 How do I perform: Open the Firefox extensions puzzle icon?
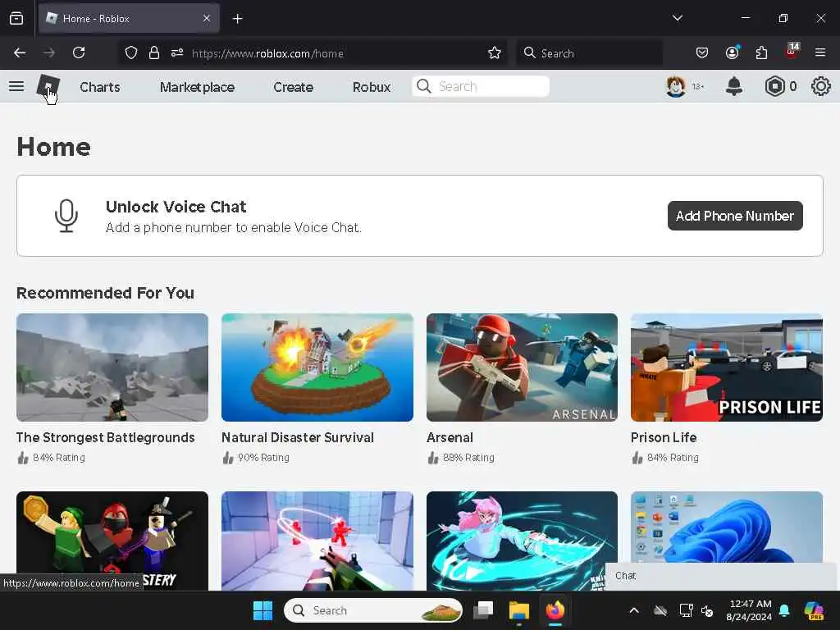tap(761, 52)
